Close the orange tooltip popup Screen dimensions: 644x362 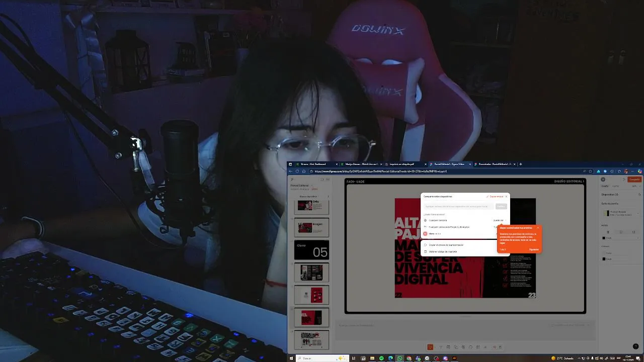[538, 228]
